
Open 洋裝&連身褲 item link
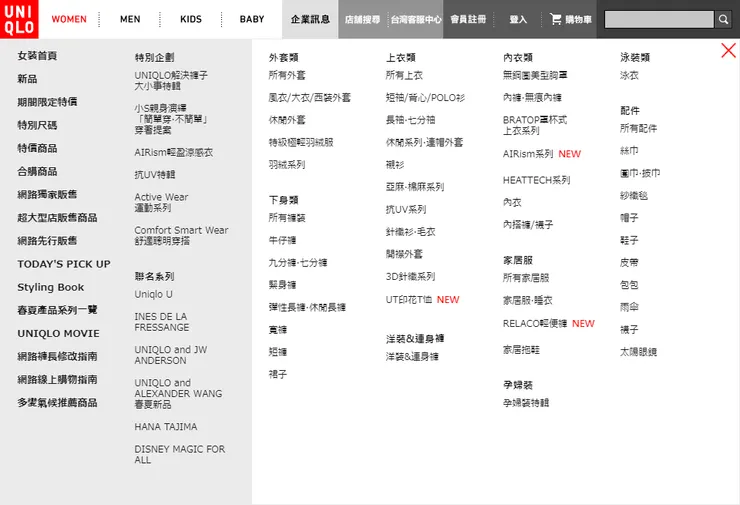click(x=412, y=357)
